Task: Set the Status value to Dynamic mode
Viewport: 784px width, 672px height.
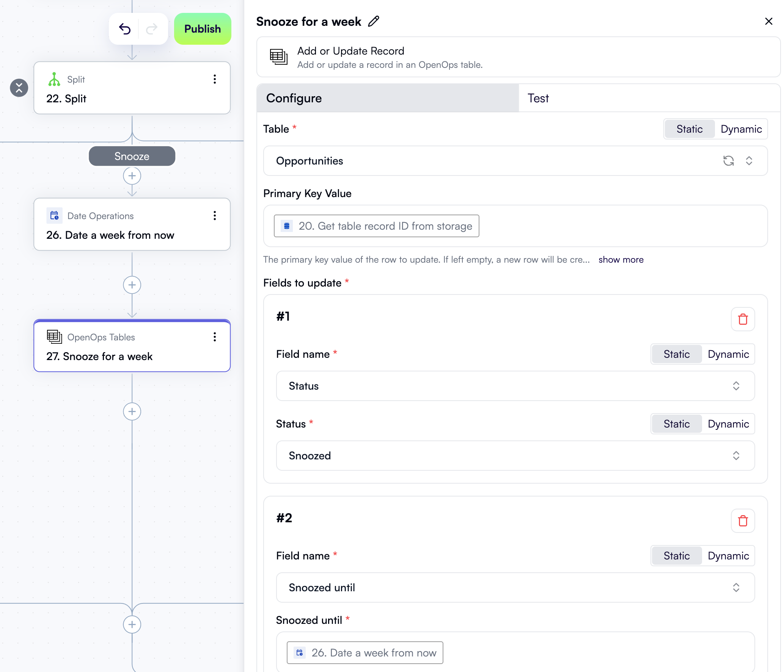Action: [728, 424]
